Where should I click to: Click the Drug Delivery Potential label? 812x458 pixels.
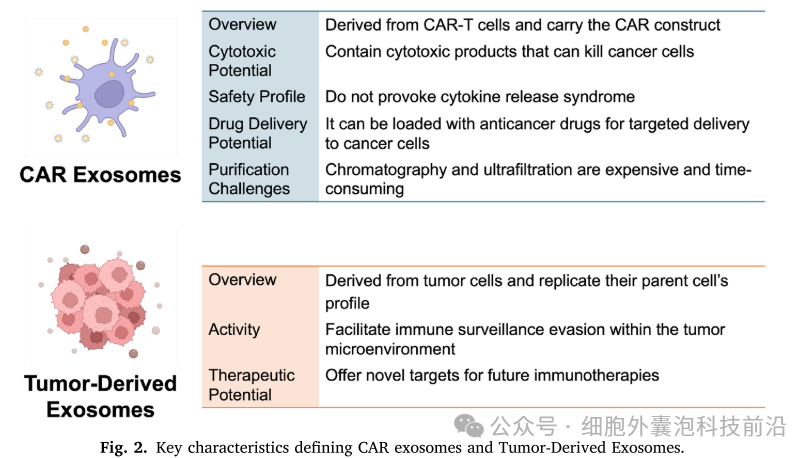258,133
